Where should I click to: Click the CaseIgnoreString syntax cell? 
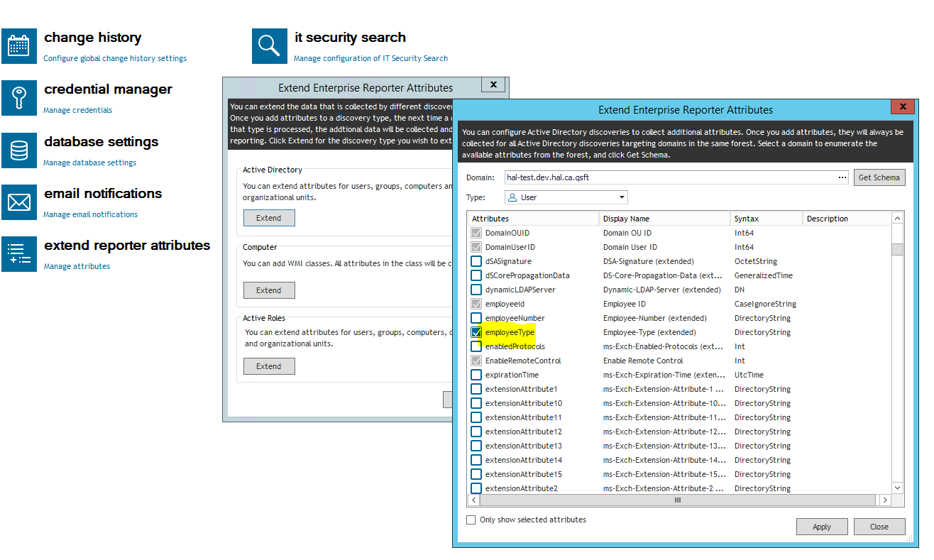(x=765, y=304)
